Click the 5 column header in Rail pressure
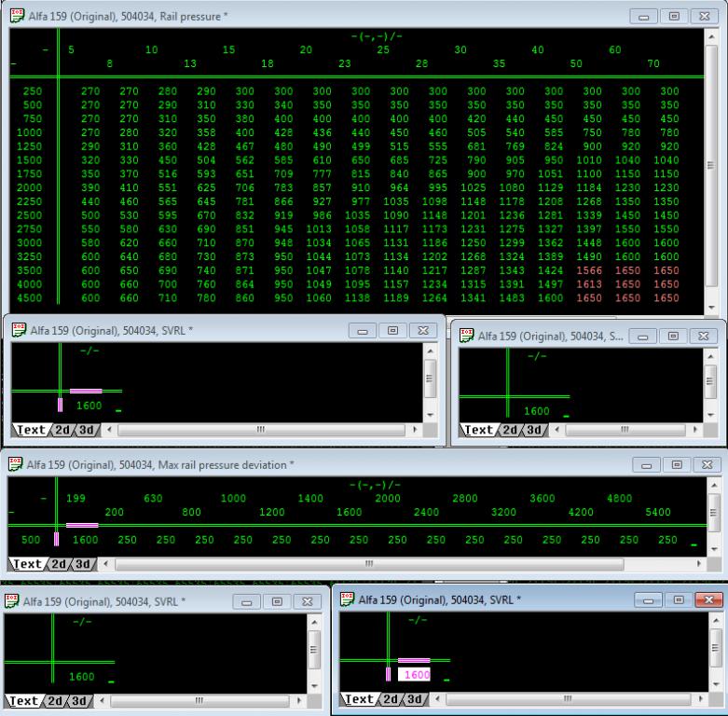 point(71,49)
